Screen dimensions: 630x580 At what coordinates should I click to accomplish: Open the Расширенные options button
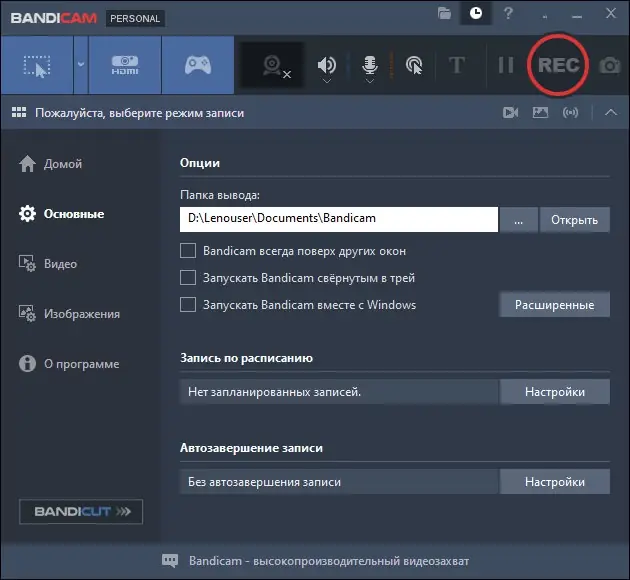(x=554, y=304)
